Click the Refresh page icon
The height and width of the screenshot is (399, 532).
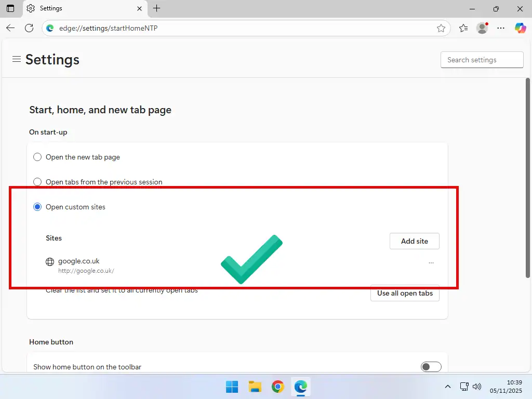[29, 28]
